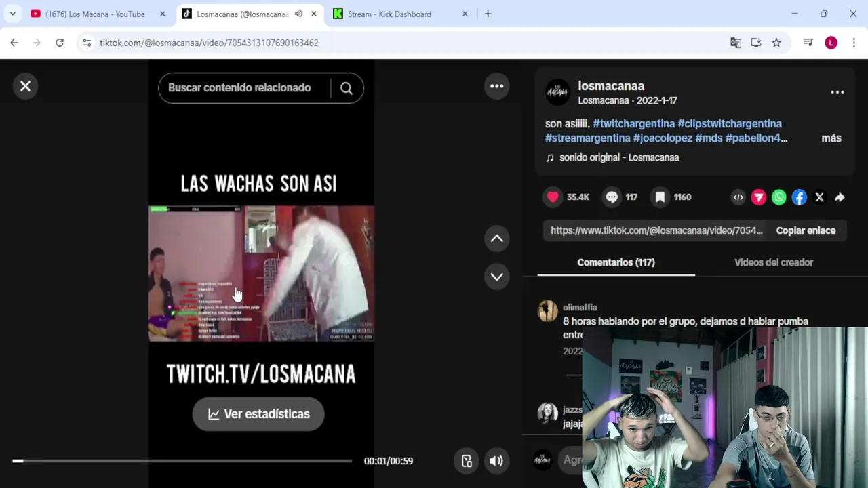Go to next video with down arrow
This screenshot has height=488, width=868.
[496, 277]
